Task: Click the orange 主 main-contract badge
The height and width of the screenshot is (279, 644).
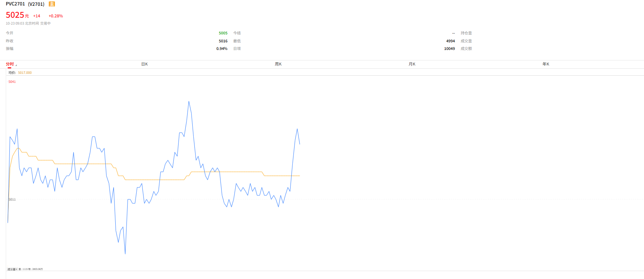Action: pos(52,4)
